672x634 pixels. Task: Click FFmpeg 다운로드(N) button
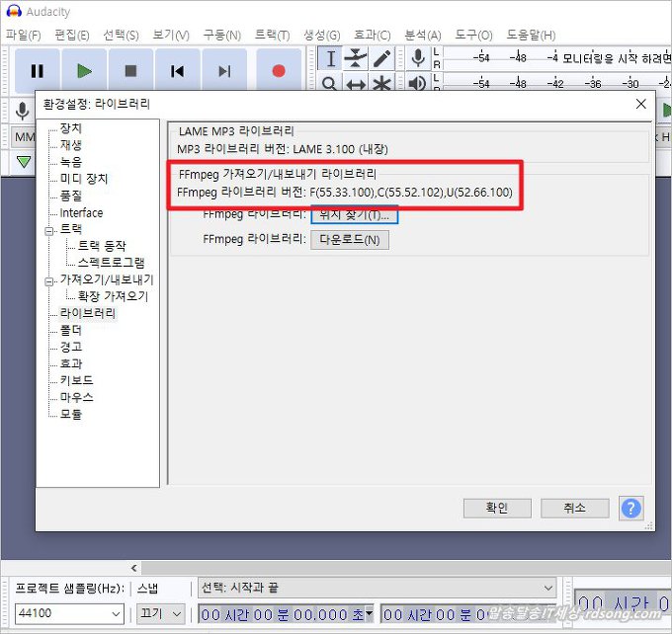pyautogui.click(x=350, y=239)
